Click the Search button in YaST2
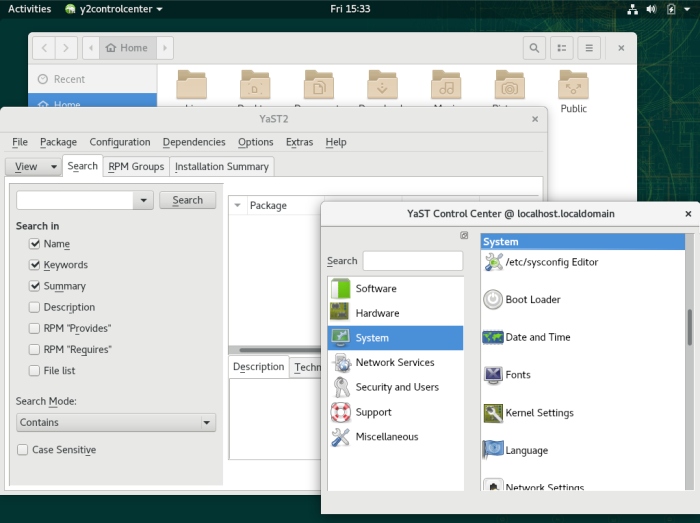 click(x=187, y=200)
